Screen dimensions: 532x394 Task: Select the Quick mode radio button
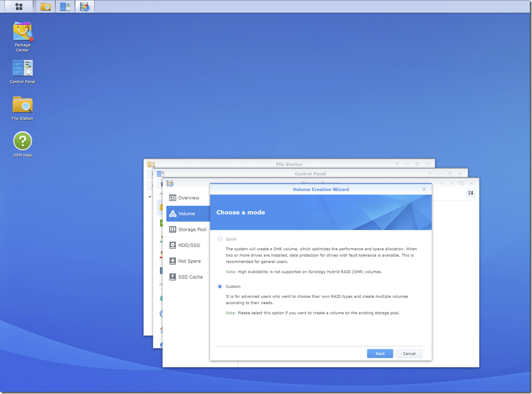(x=220, y=239)
